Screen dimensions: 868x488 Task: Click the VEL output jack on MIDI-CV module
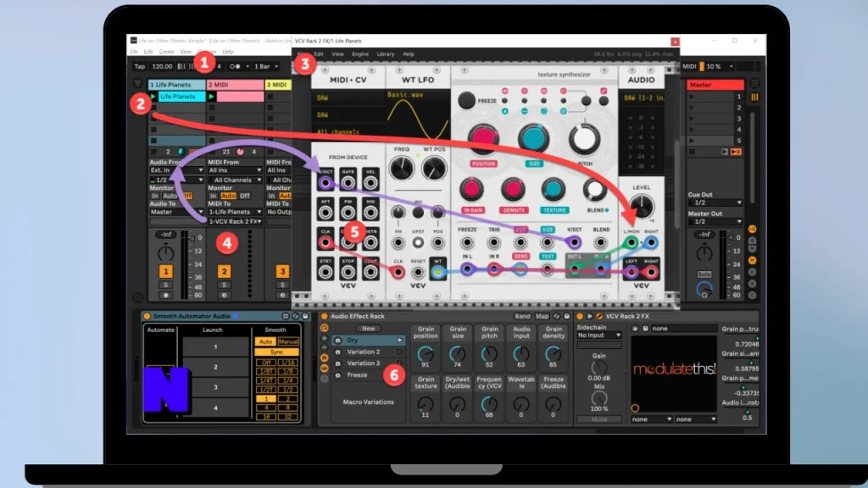[x=370, y=183]
